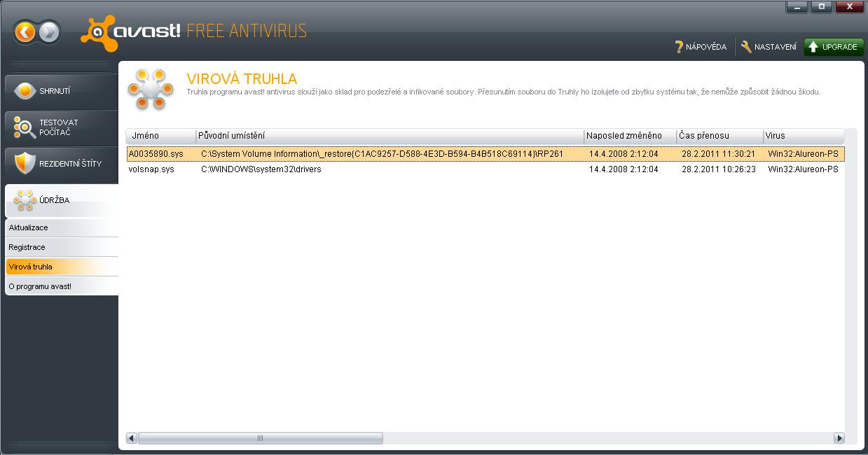Open Nastavení wrench settings icon
The image size is (868, 455).
click(746, 47)
